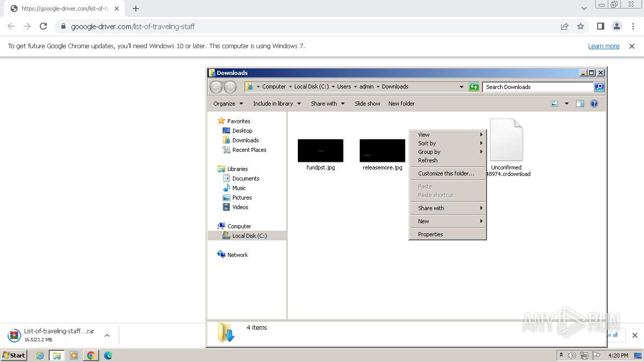
Task: Choose Customize this folder
Action: coord(448,173)
